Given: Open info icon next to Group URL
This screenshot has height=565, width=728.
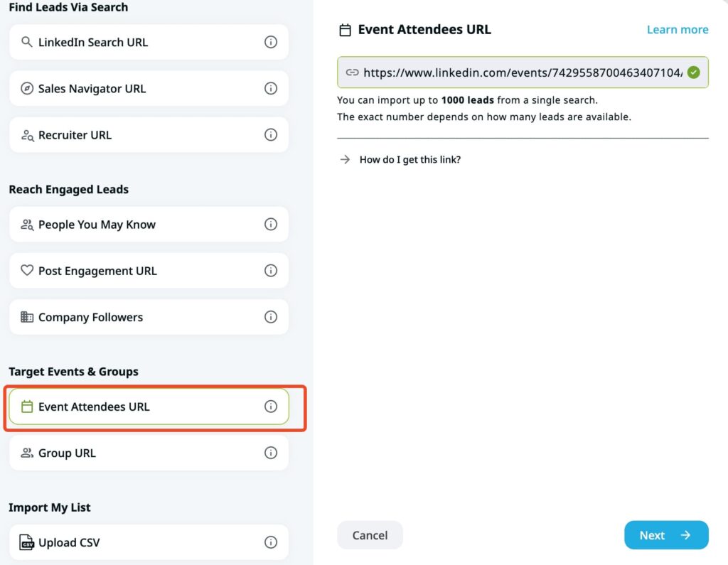Looking at the screenshot, I should tap(270, 453).
